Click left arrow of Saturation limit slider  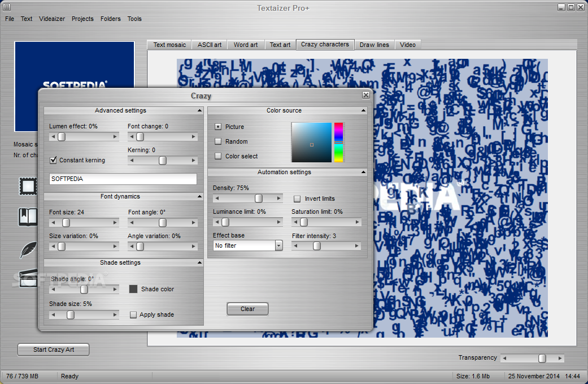tap(295, 222)
